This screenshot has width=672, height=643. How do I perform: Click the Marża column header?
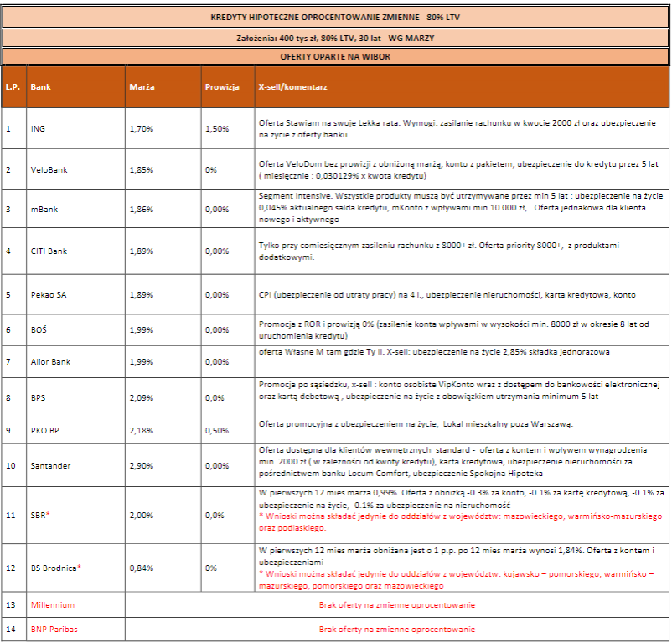(142, 86)
